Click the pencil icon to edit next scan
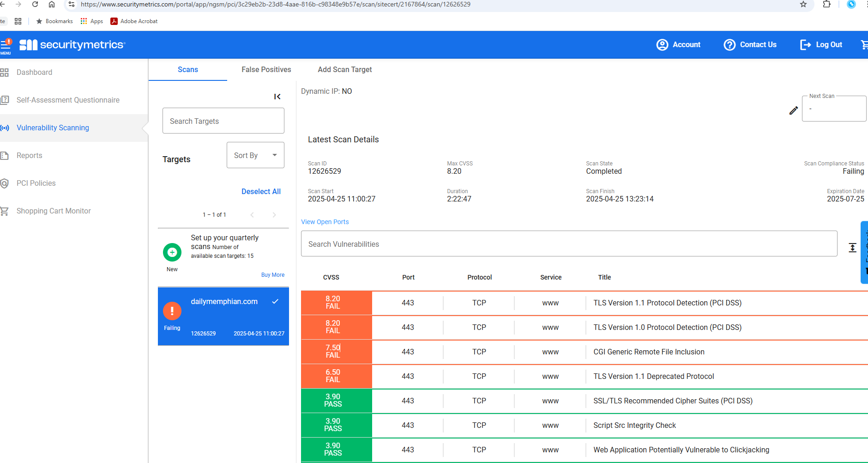The width and height of the screenshot is (868, 463). (793, 110)
